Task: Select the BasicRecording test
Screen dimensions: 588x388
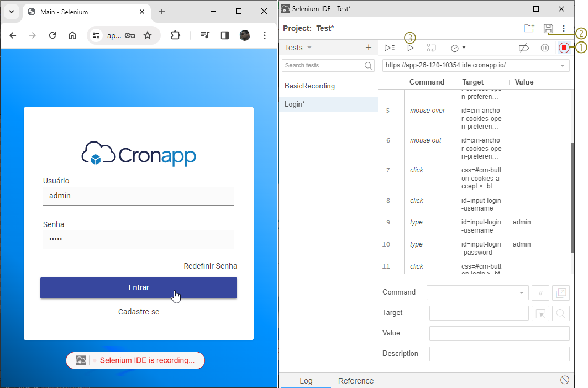Action: pos(309,86)
